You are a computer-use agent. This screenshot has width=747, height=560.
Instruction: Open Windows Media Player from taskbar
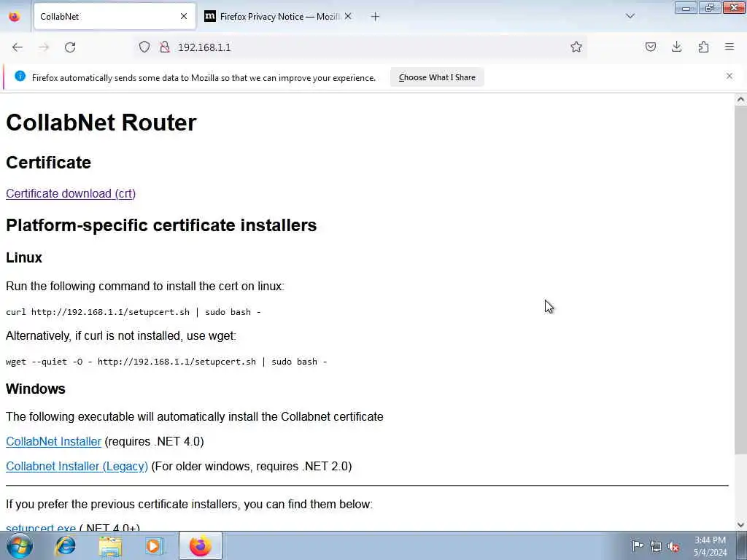(155, 546)
